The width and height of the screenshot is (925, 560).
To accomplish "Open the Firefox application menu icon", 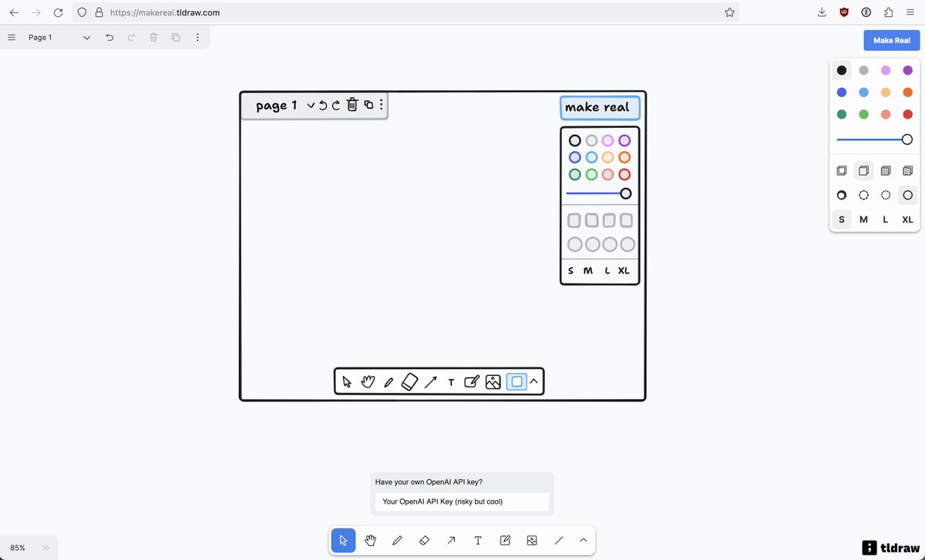I will (910, 12).
